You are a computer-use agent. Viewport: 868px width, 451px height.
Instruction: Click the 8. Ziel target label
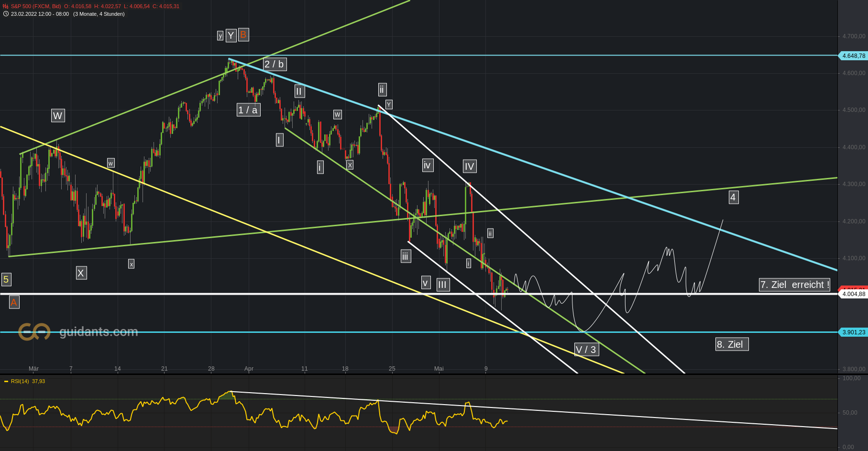[731, 344]
